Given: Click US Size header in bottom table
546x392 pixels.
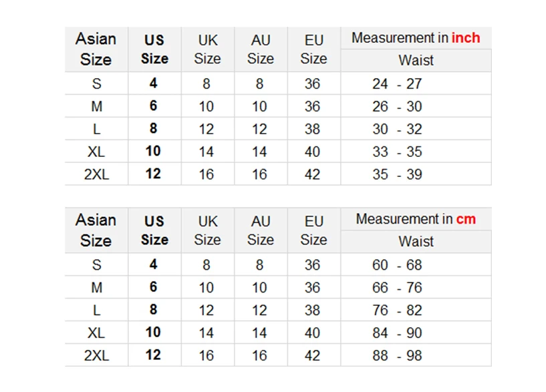Looking at the screenshot, I should coord(154,230).
